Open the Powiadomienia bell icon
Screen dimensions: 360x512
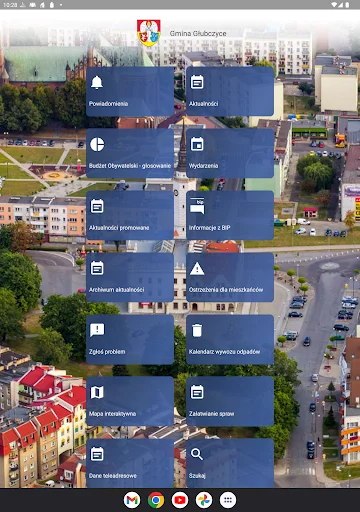tap(97, 82)
